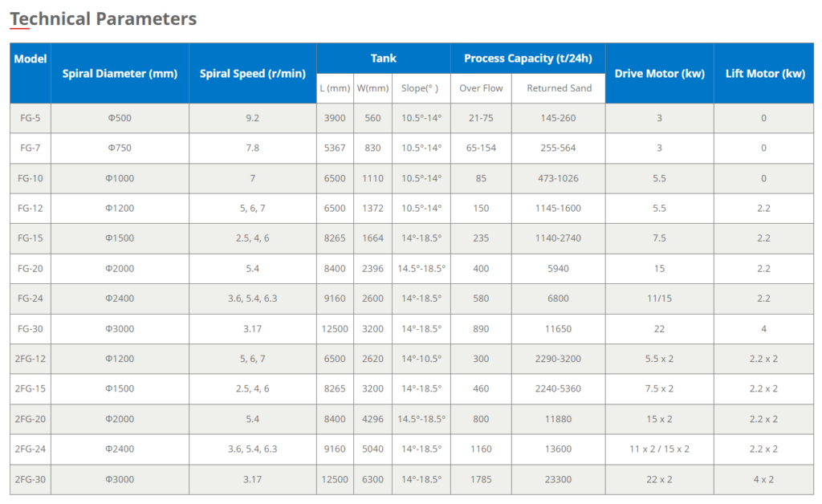Click the Over Flow sub-header

click(481, 88)
